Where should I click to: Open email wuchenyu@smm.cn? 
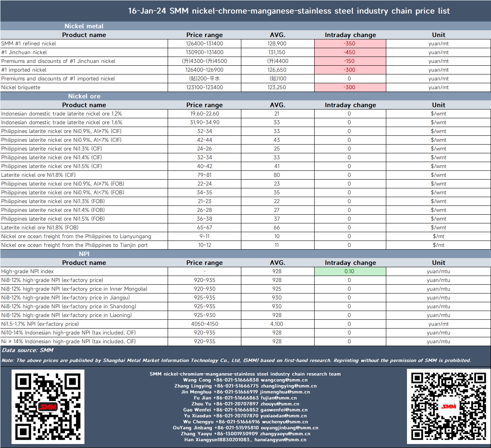click(x=285, y=422)
